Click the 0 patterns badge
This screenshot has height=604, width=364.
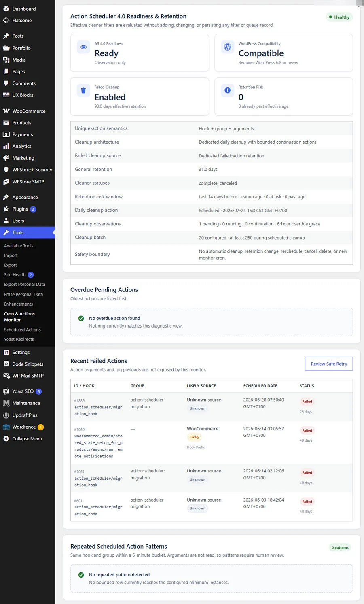tap(340, 547)
